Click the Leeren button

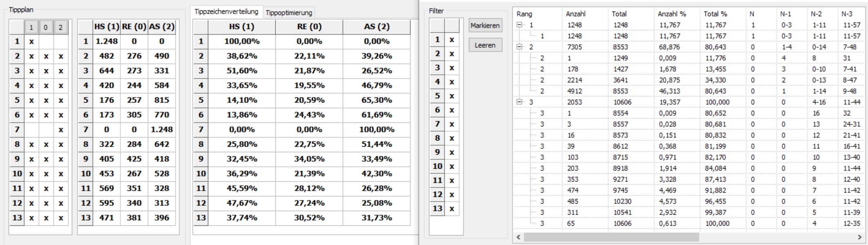pyautogui.click(x=485, y=45)
